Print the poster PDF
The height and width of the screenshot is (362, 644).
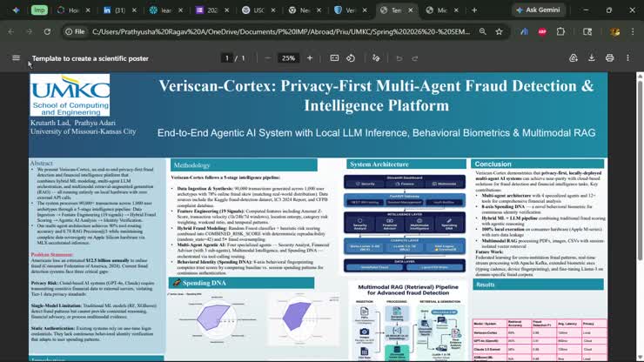tap(609, 58)
